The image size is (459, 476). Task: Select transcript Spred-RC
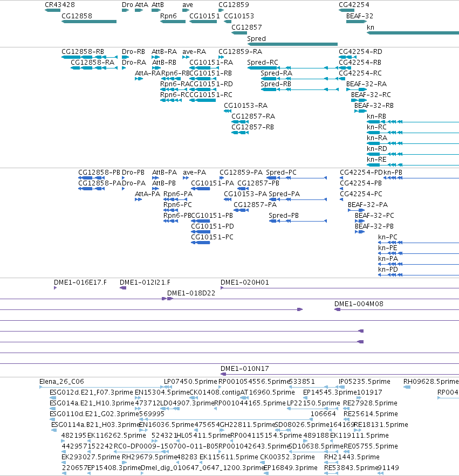click(293, 68)
